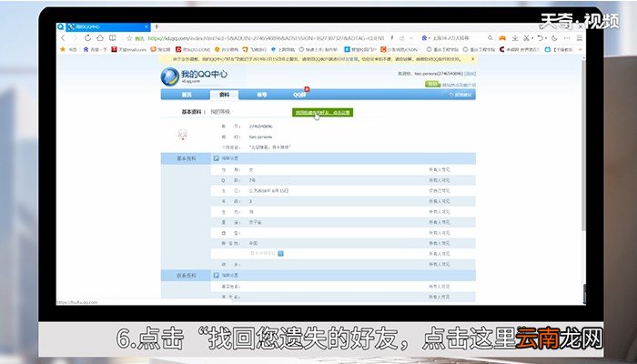Viewport: 637px width, 364px height.
Task: Expand the address bar dropdown arrow
Action: click(411, 38)
